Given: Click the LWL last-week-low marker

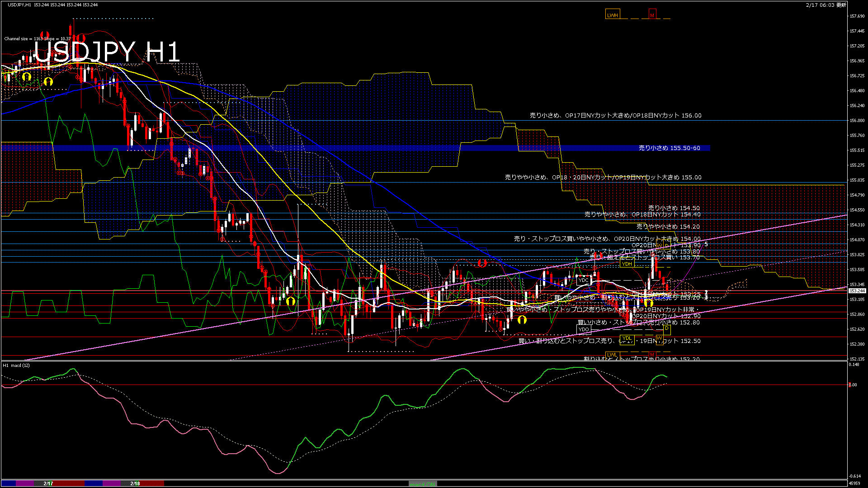Looking at the screenshot, I should click(612, 355).
